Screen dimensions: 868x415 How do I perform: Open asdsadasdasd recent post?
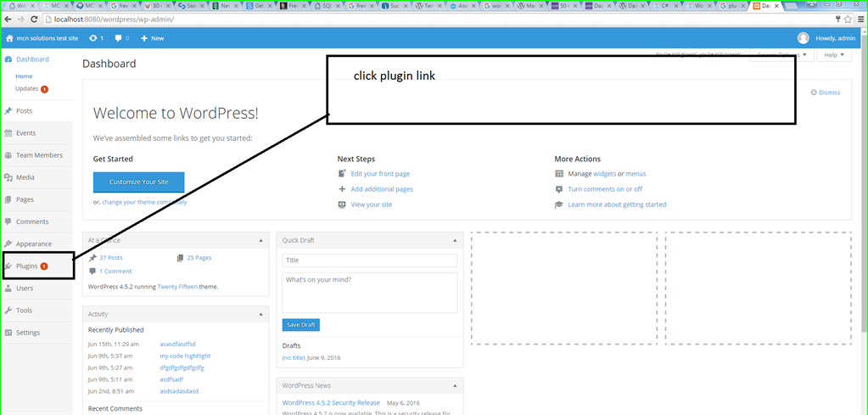(179, 391)
